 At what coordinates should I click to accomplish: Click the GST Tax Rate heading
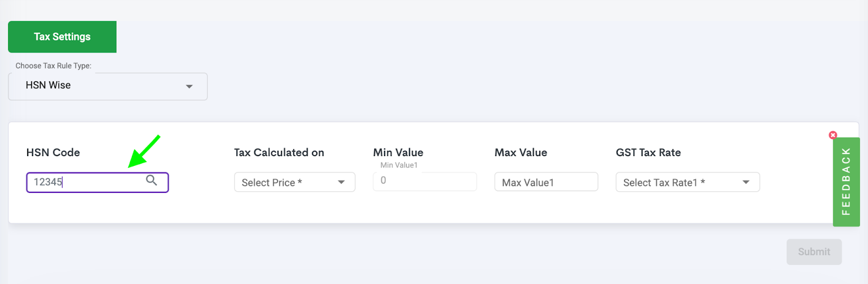pyautogui.click(x=648, y=153)
